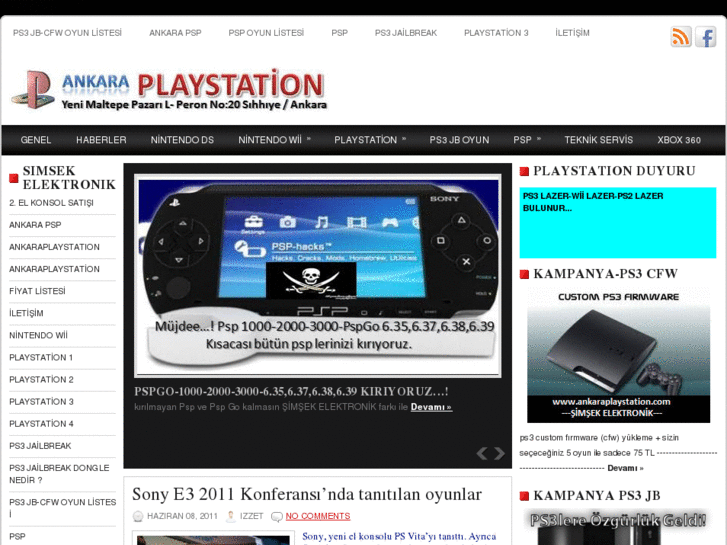This screenshot has height=545, width=727.
Task: Click the PSPGO-1000-2000-3000 KIRIYORUZ slide heading
Action: (x=291, y=391)
